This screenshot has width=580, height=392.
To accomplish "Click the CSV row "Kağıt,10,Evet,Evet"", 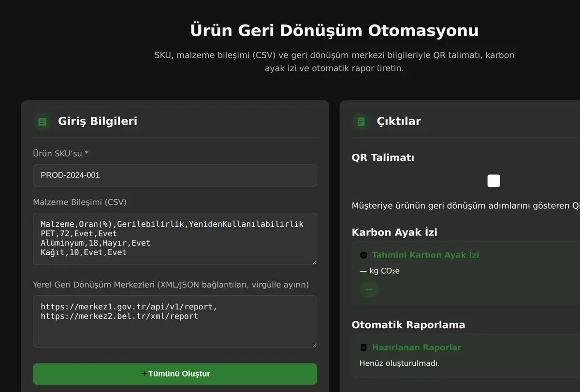I will click(84, 252).
